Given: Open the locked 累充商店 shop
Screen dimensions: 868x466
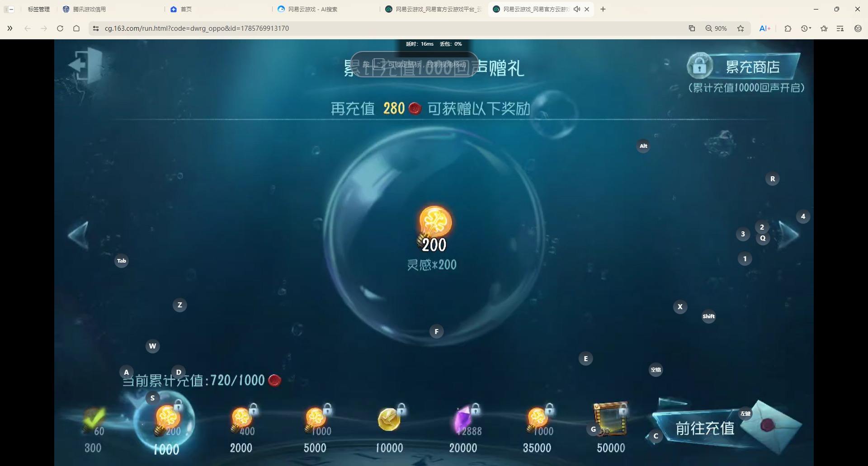Looking at the screenshot, I should point(744,66).
